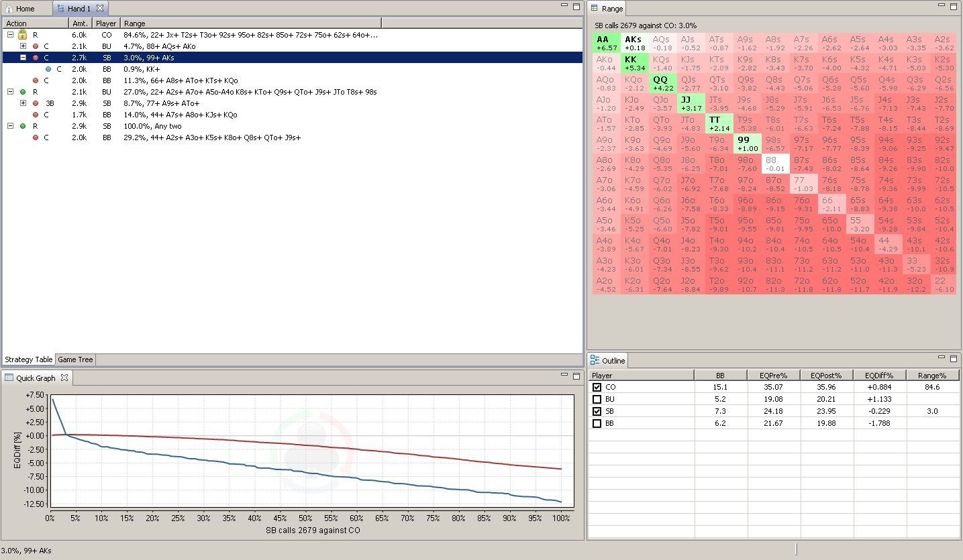Expand the SB 3B 8.7% node
The image size is (963, 560).
point(23,103)
